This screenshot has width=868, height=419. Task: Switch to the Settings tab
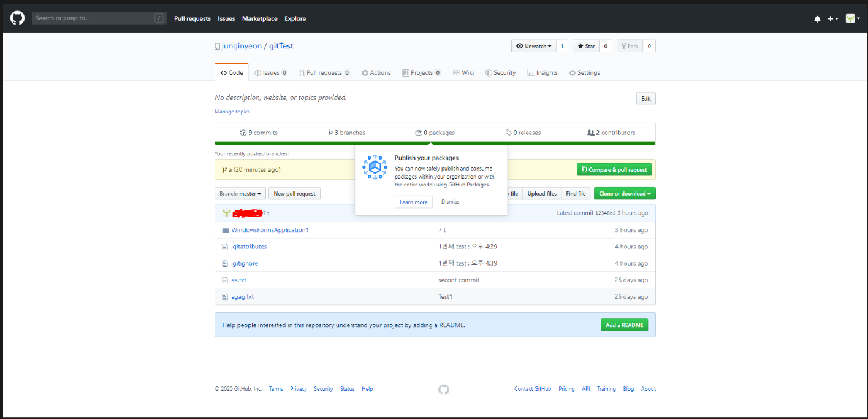point(584,73)
